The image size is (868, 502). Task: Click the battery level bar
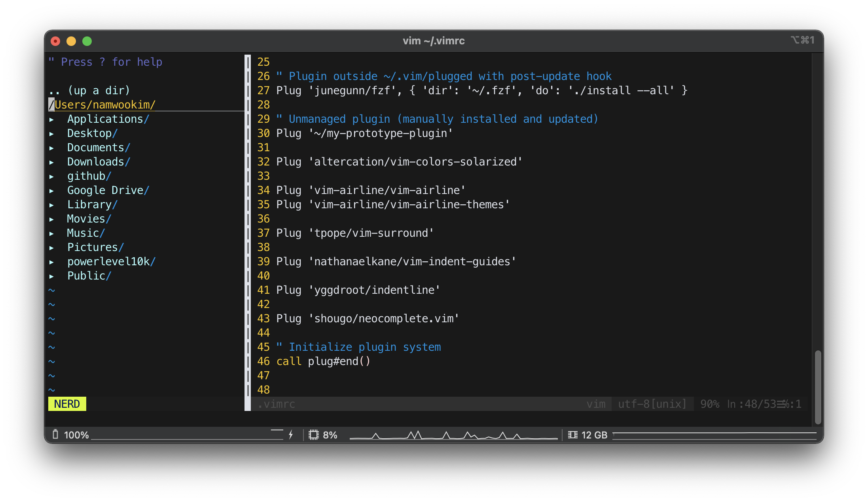pyautogui.click(x=187, y=435)
